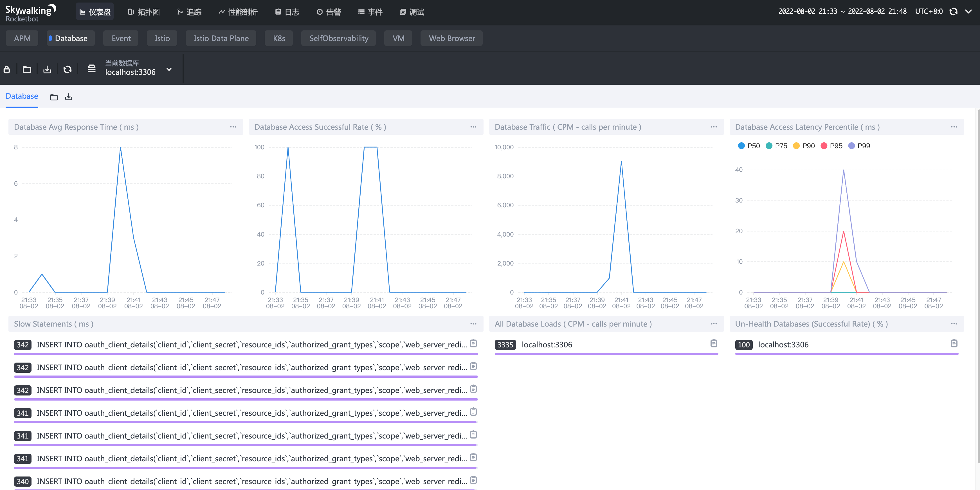Open the folder import icon in toolbar
The height and width of the screenshot is (490, 980).
pyautogui.click(x=27, y=69)
